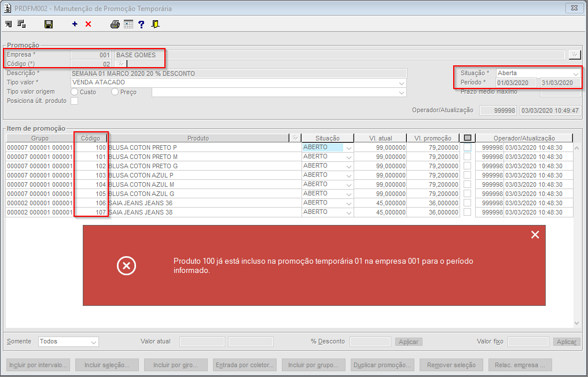588x377 pixels.
Task: Click the Vl. atual column header
Action: (380, 138)
